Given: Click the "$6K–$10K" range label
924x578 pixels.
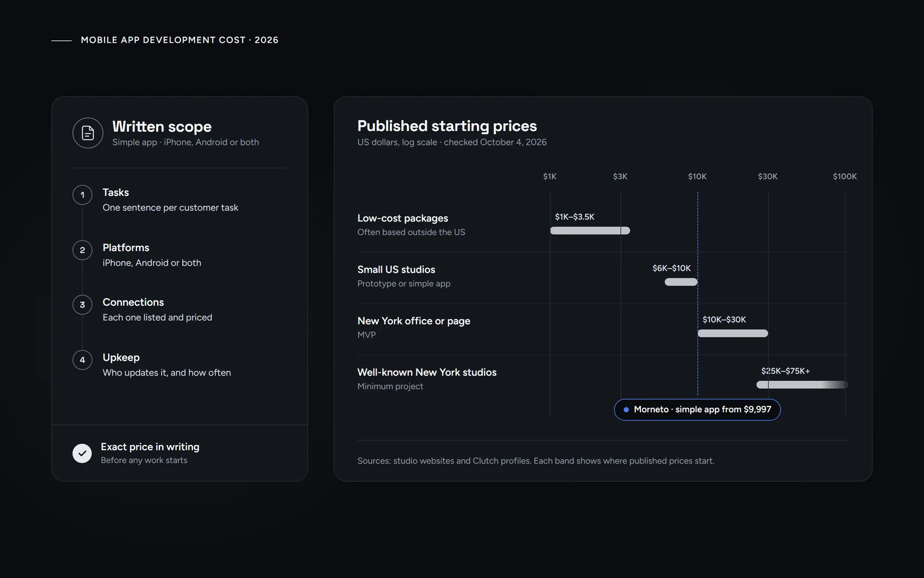Looking at the screenshot, I should point(672,268).
